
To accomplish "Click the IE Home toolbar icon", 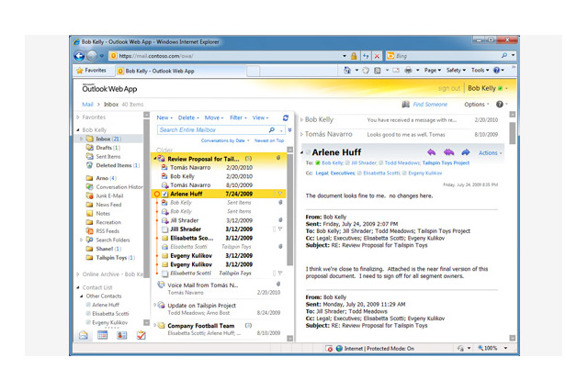I will [347, 70].
